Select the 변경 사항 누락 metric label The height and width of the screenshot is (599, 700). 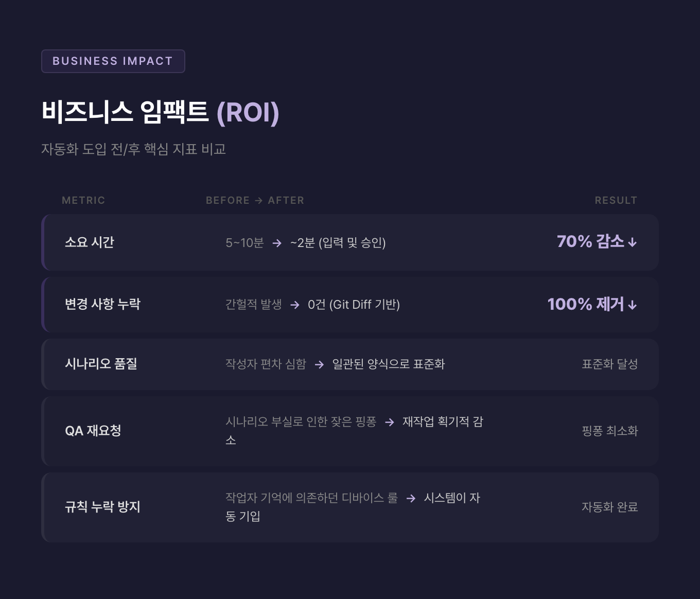(x=102, y=304)
